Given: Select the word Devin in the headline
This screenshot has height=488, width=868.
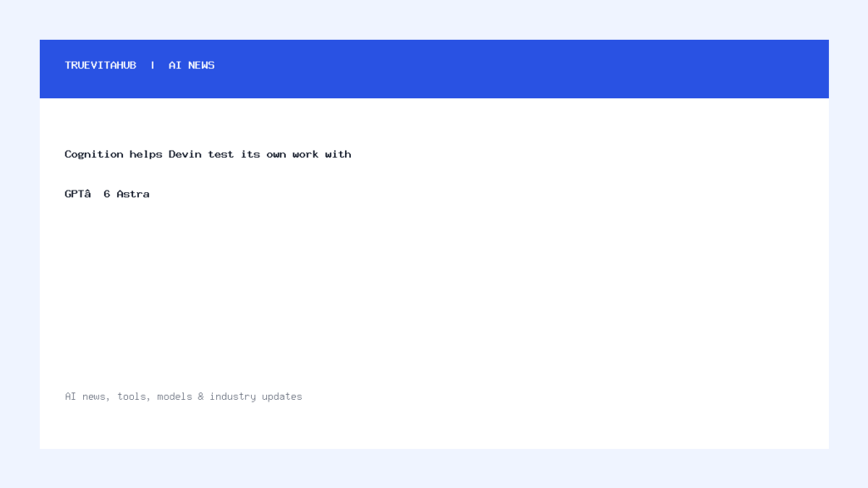Looking at the screenshot, I should click(x=185, y=154).
